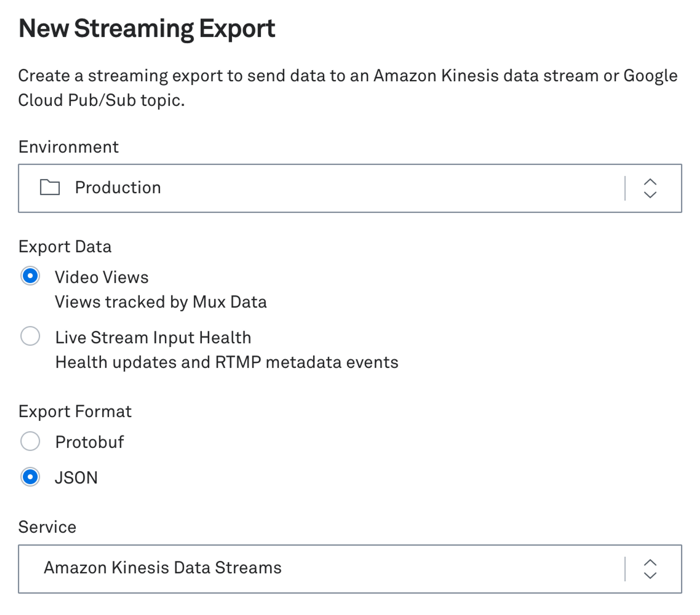This screenshot has width=700, height=615.
Task: Open the Service dropdown for Amazon Kinesis
Action: point(343,569)
